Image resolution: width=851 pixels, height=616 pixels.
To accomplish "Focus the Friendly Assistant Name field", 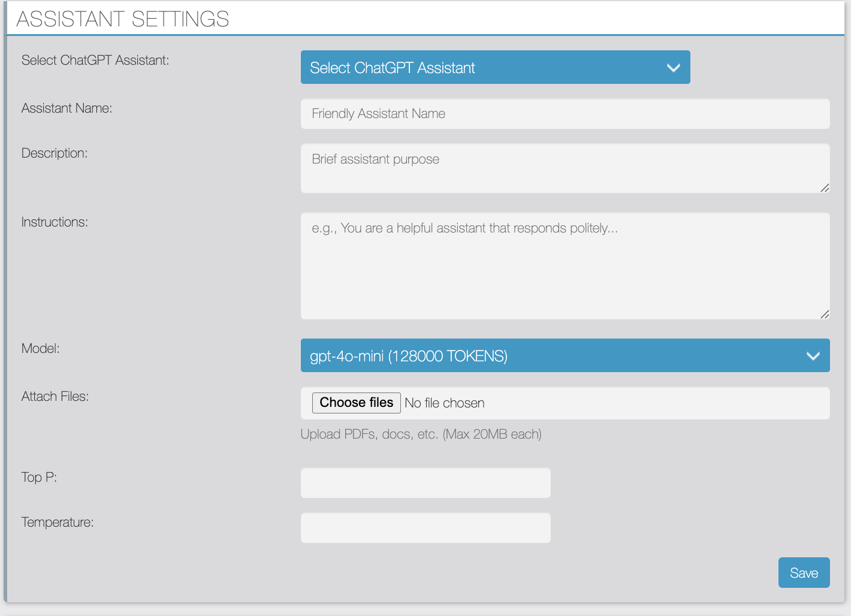I will [x=565, y=114].
